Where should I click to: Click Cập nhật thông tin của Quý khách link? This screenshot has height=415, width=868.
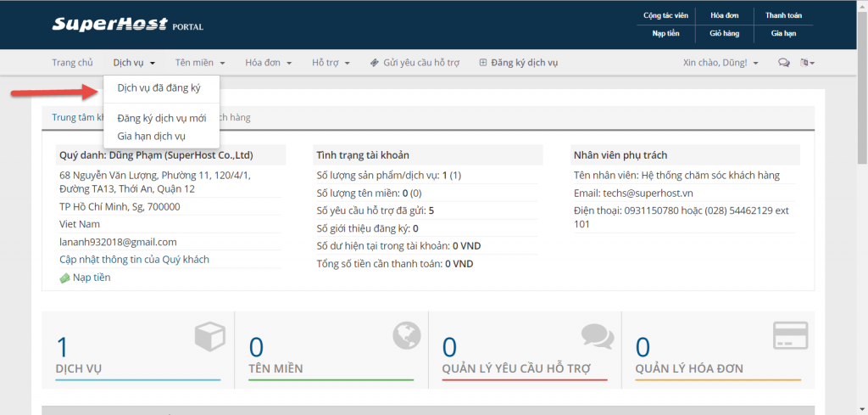[x=134, y=259]
